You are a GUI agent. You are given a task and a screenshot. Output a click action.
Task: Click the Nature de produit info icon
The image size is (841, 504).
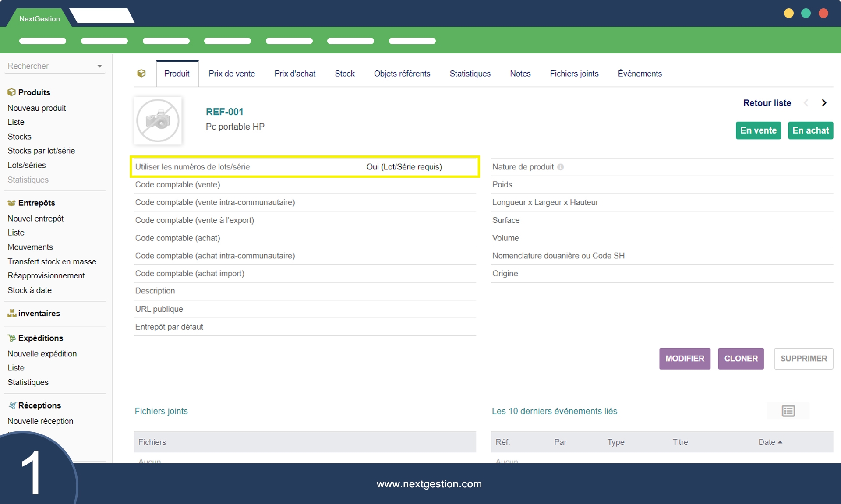pos(561,167)
